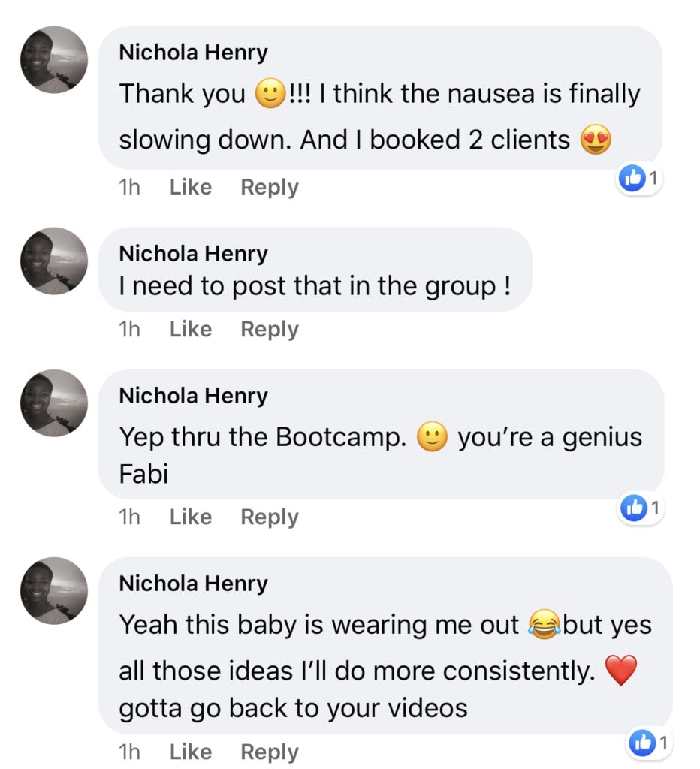Viewport: 700px width, 769px height.
Task: Reply to the 'post that in the group' comment
Action: click(x=270, y=329)
